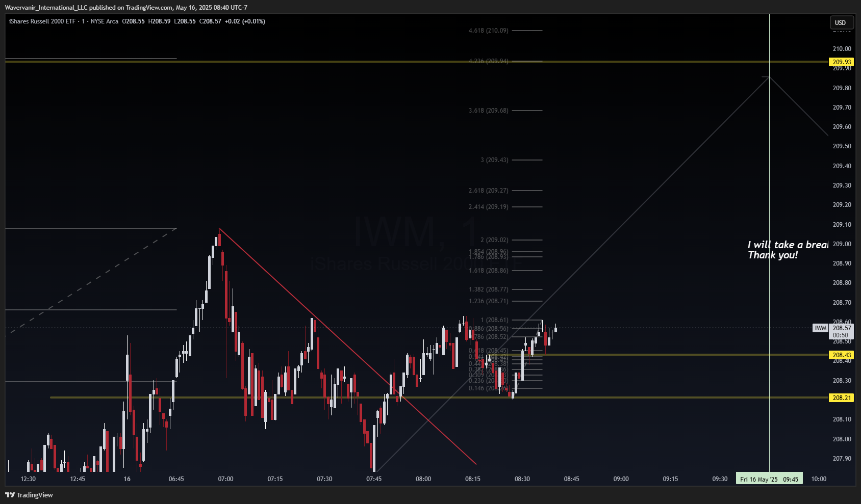Click the high value H208.59

tap(159, 21)
